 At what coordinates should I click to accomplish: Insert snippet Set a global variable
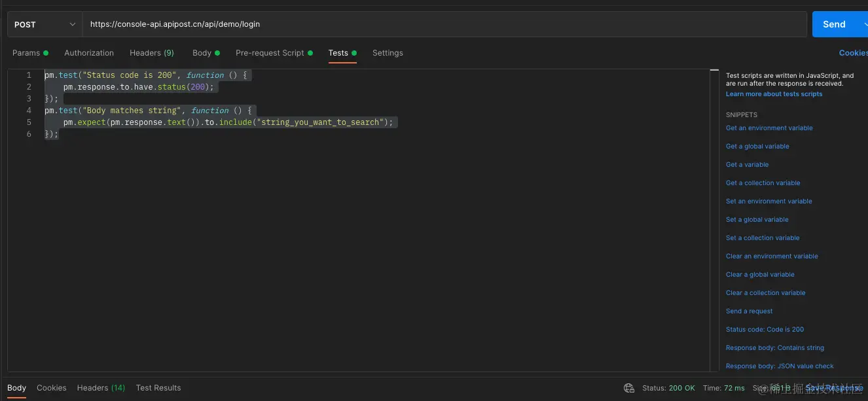(x=757, y=220)
